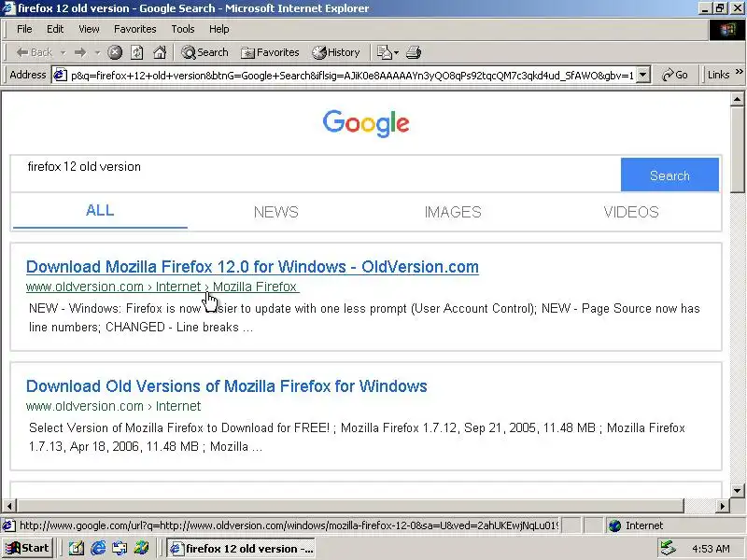Click the firefox 12 old version taskbar button
Viewport: 747px width, 560px height.
(x=242, y=549)
